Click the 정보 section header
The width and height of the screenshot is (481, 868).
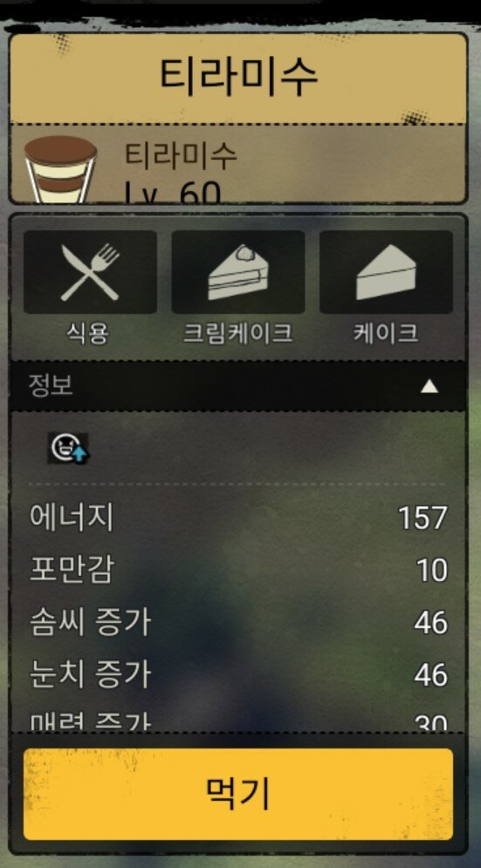click(238, 386)
